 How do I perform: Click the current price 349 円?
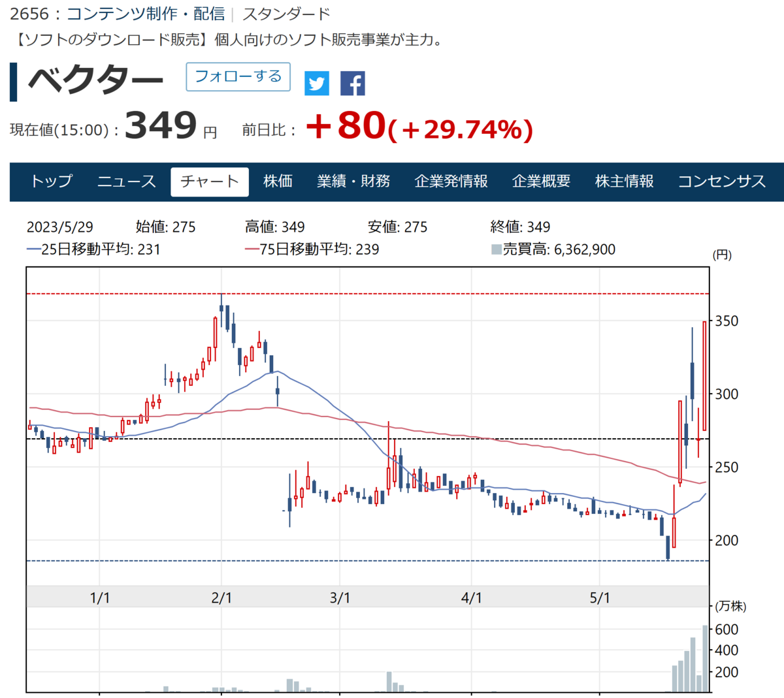171,125
